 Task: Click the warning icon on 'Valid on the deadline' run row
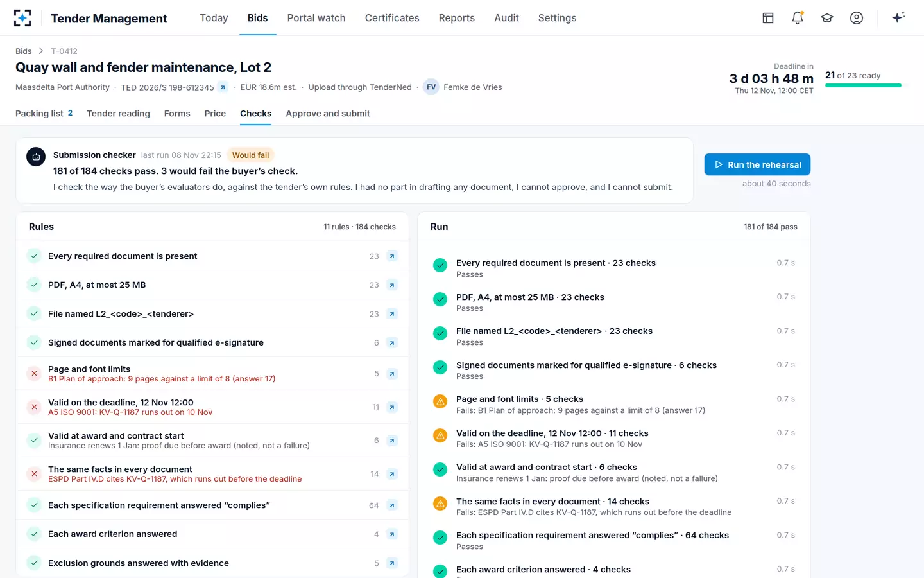pos(440,435)
